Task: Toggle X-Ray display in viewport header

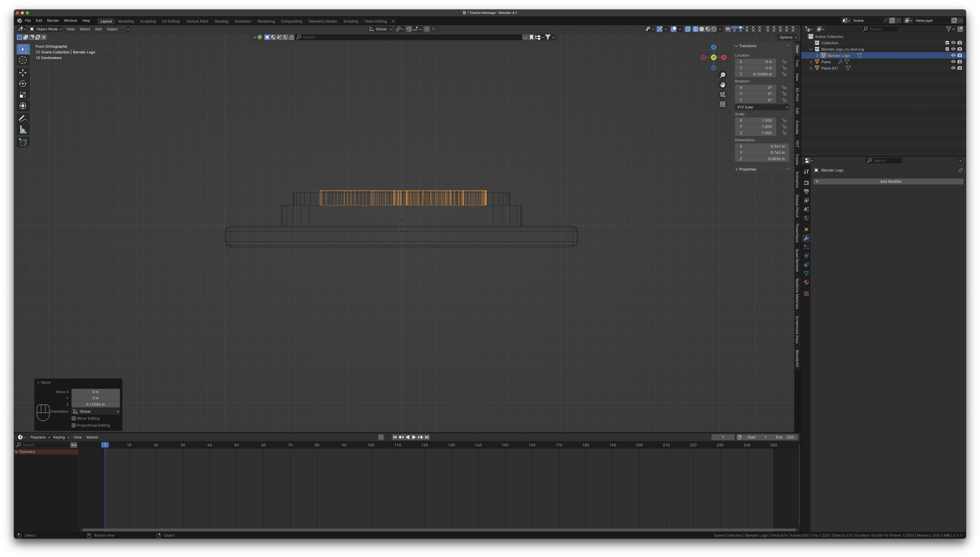Action: tap(688, 29)
